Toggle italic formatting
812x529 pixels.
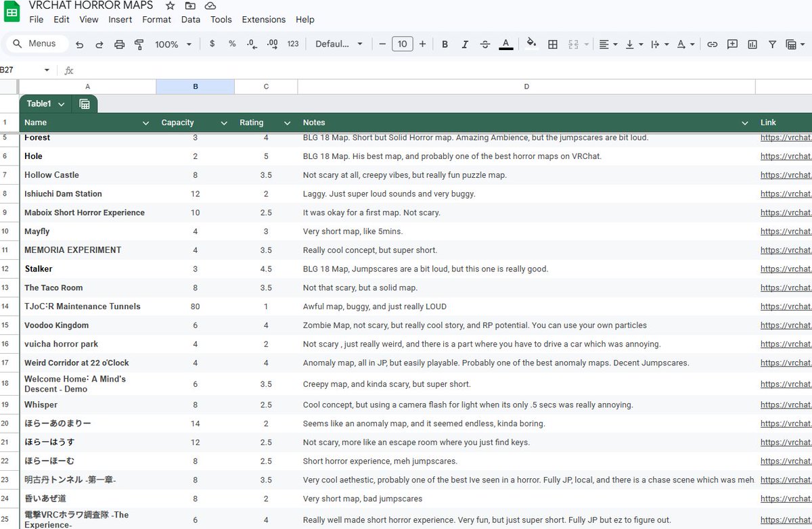pyautogui.click(x=465, y=44)
